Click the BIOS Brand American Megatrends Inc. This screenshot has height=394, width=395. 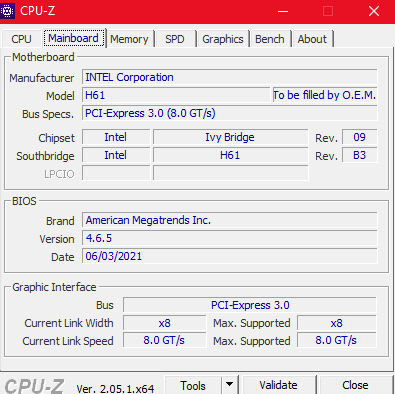click(x=230, y=220)
